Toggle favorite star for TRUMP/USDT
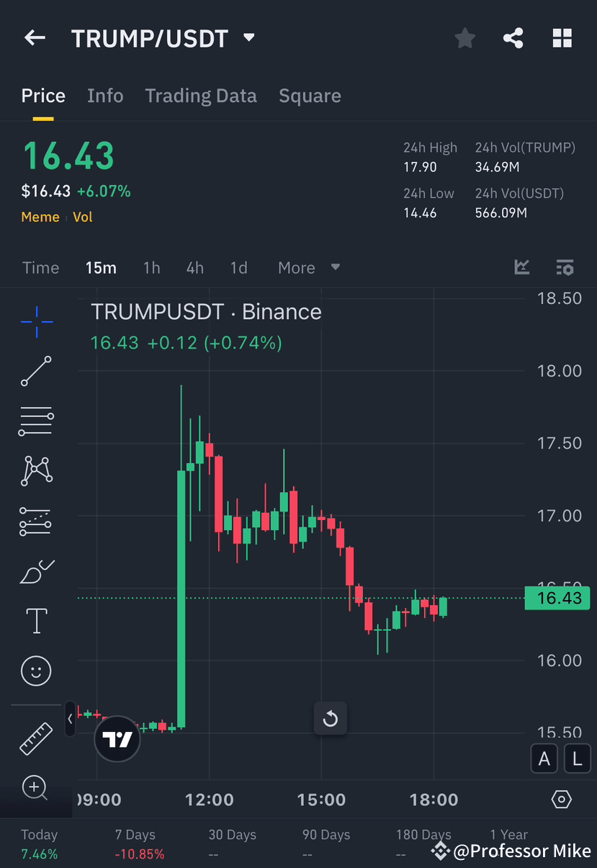Viewport: 597px width, 868px height. pos(464,37)
